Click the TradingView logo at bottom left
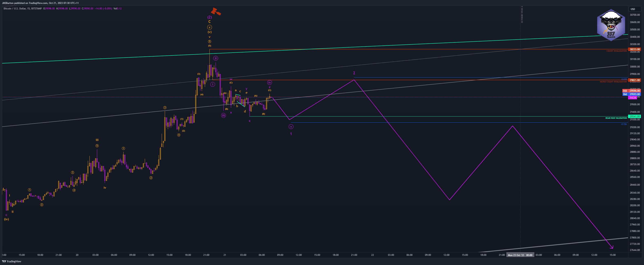644x265 pixels. click(x=11, y=261)
